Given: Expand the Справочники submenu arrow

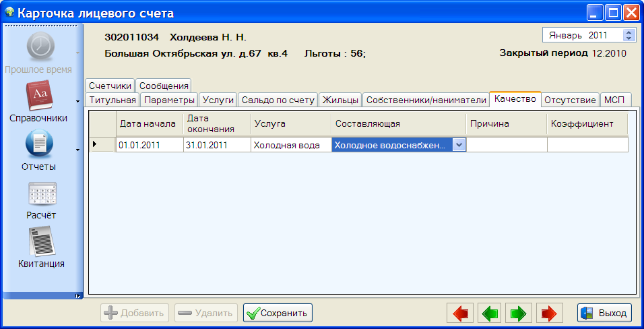Looking at the screenshot, I should (77, 101).
